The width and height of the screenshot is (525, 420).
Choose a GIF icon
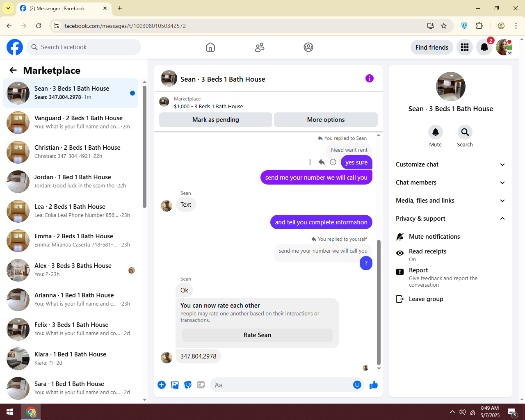point(201,385)
